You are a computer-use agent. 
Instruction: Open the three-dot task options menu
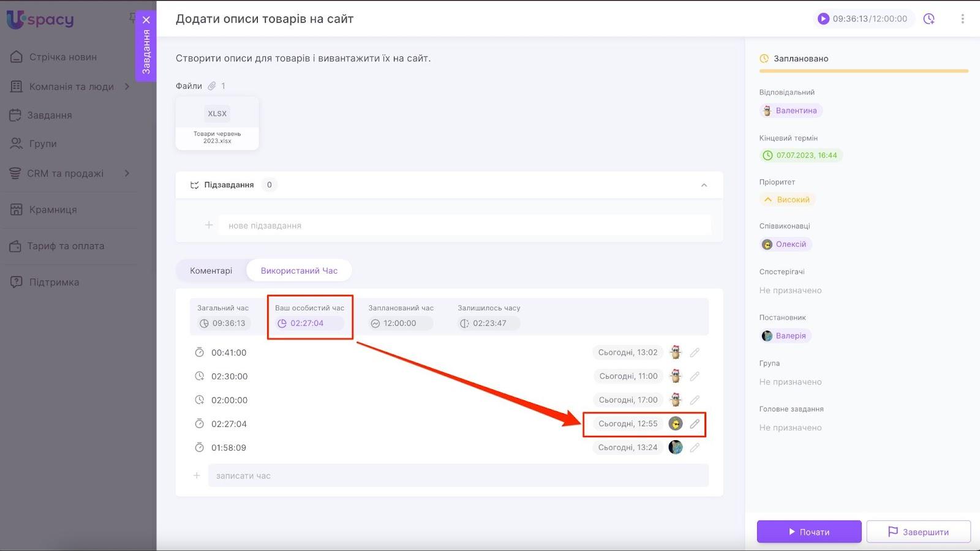tap(962, 19)
